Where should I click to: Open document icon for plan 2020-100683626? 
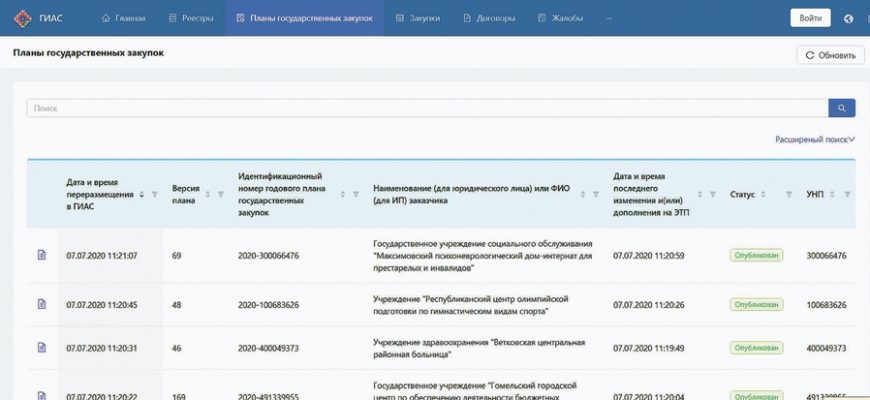42,304
